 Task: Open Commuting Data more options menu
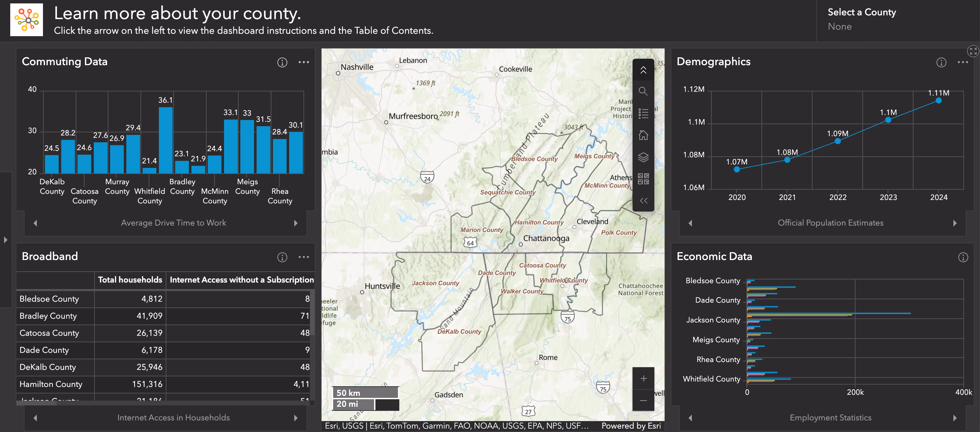click(303, 62)
